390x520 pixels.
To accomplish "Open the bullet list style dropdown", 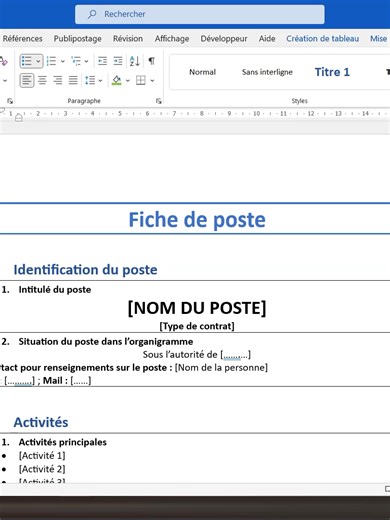I will (38, 61).
